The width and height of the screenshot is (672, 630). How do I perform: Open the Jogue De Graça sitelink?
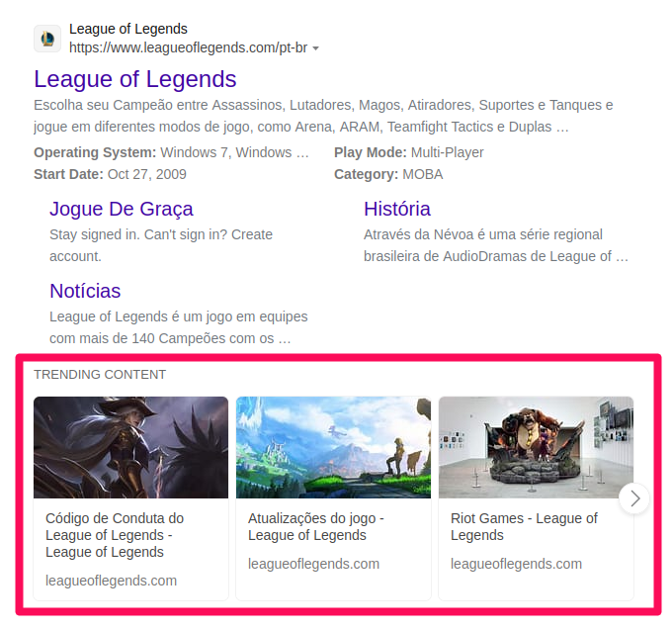[122, 209]
